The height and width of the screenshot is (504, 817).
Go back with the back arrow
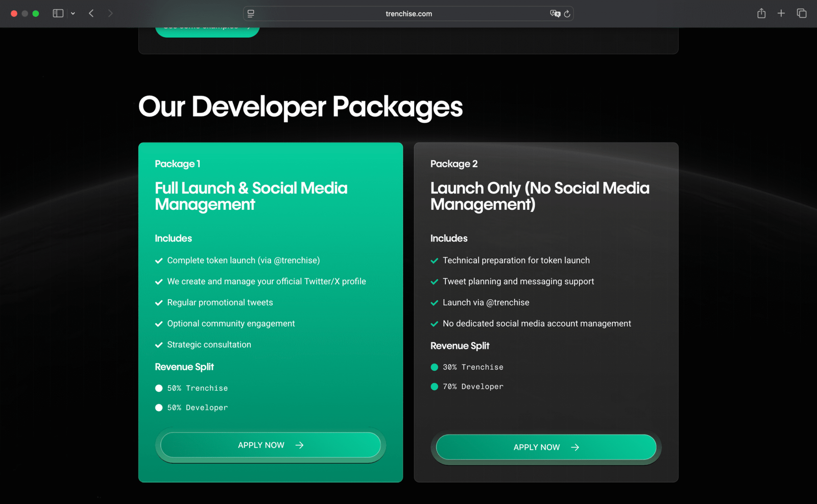click(91, 13)
